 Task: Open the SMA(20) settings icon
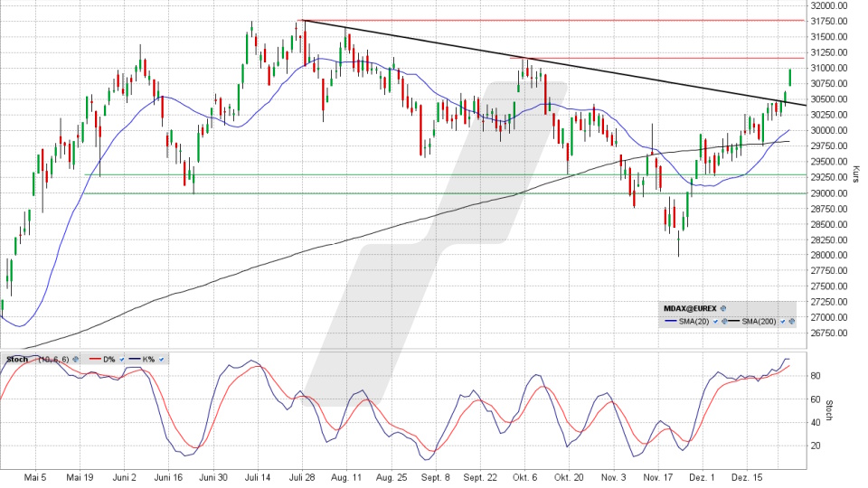724,322
